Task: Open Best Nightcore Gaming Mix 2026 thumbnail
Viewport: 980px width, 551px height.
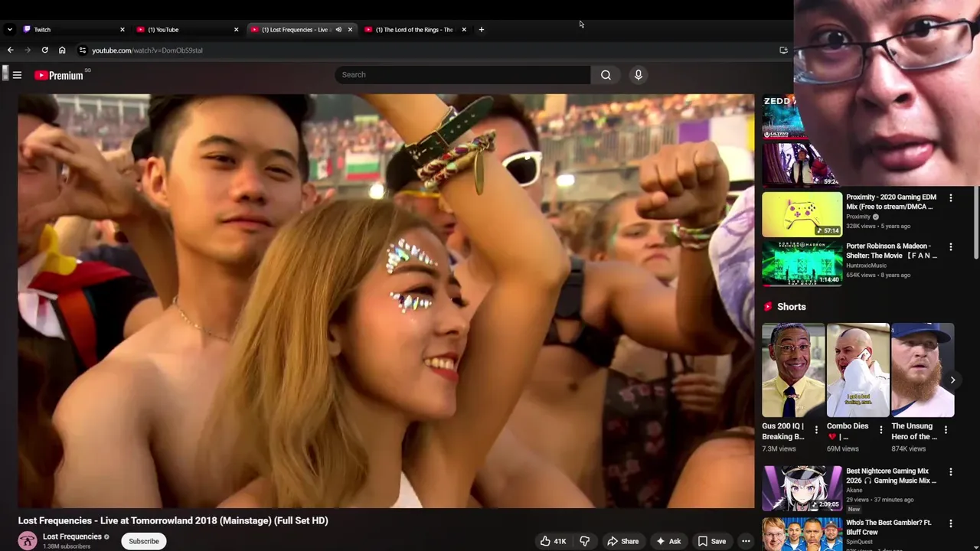Action: tap(802, 487)
